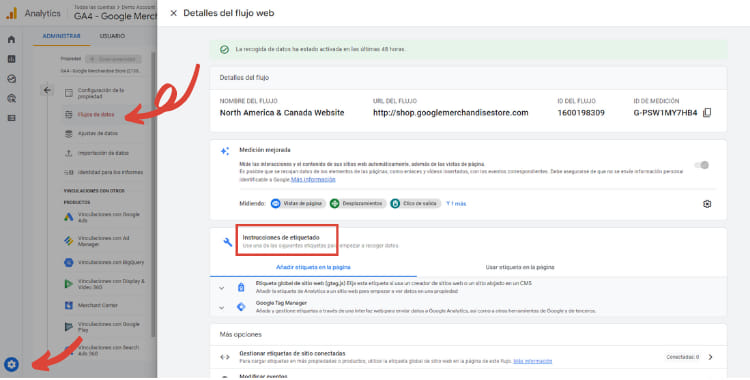Click the Analytics logo
Screen dimensions: 750x380
(x=11, y=13)
